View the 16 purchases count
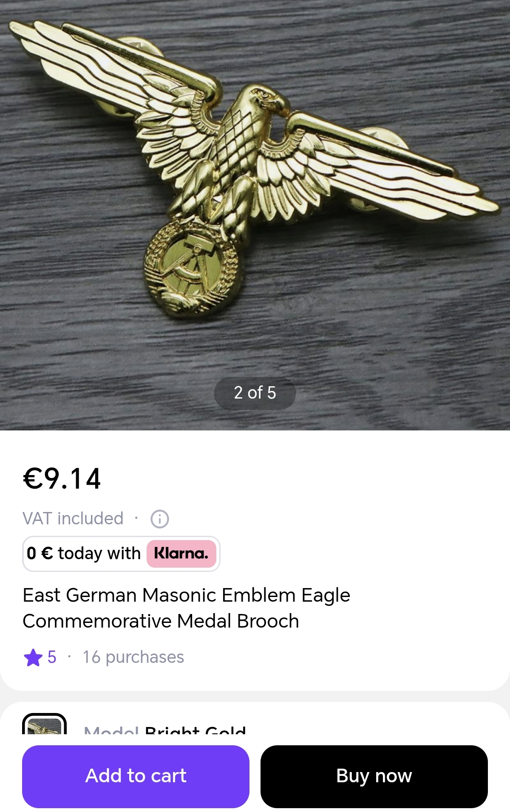The width and height of the screenshot is (510, 812). click(x=133, y=657)
